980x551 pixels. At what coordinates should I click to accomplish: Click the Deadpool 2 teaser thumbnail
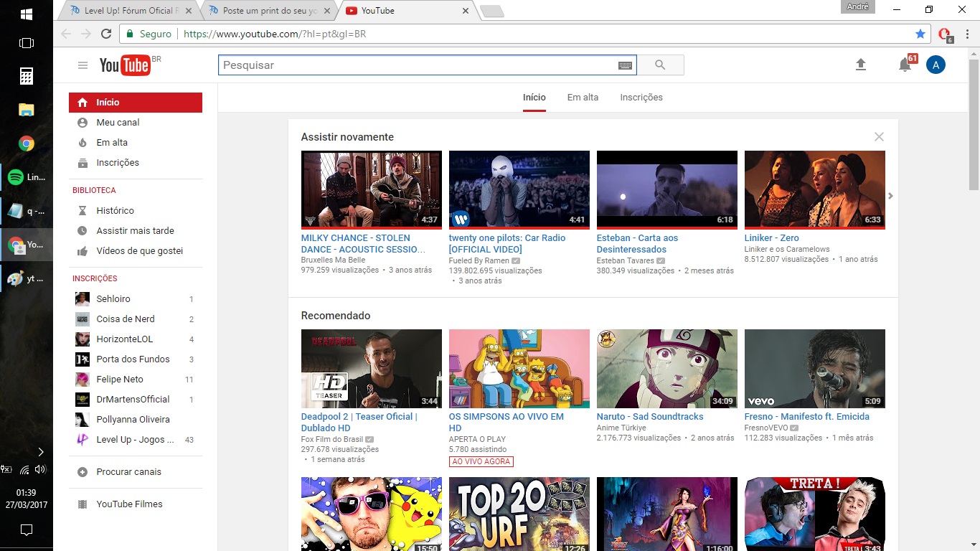tap(372, 369)
